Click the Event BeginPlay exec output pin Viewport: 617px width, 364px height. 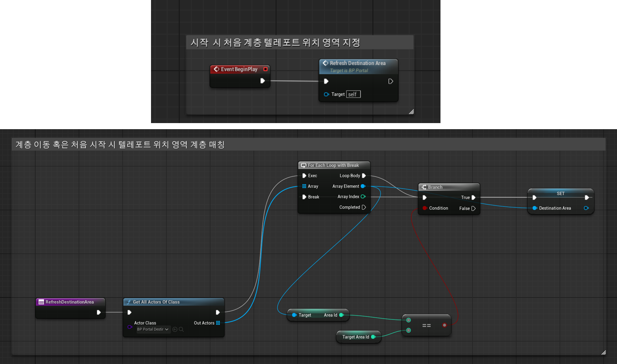point(262,81)
